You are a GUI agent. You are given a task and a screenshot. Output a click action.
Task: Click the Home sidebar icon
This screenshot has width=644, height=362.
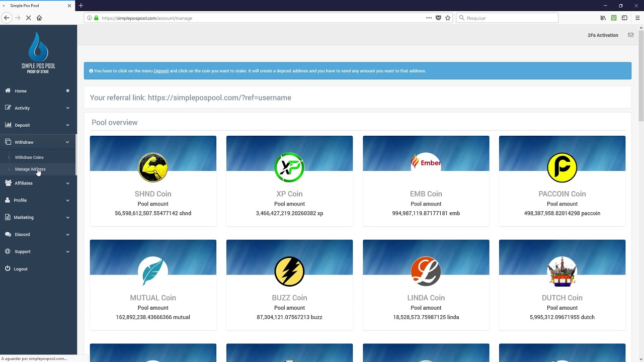pos(8,91)
